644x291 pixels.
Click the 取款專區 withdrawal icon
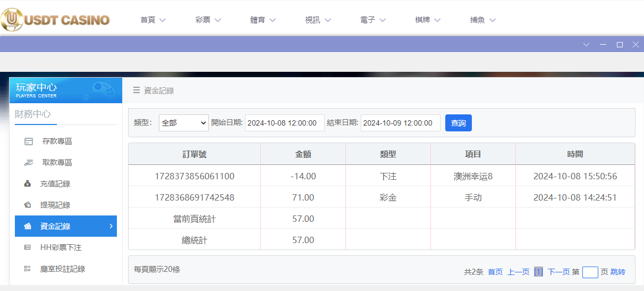[x=28, y=163]
